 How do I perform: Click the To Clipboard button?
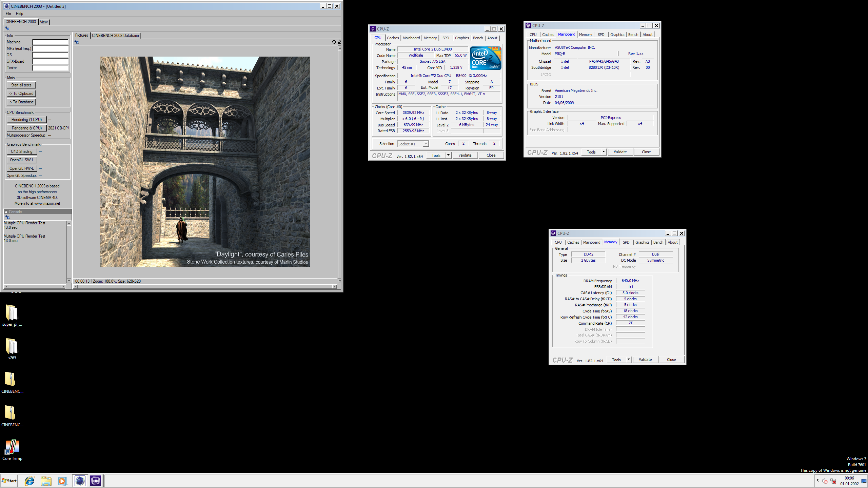click(21, 94)
